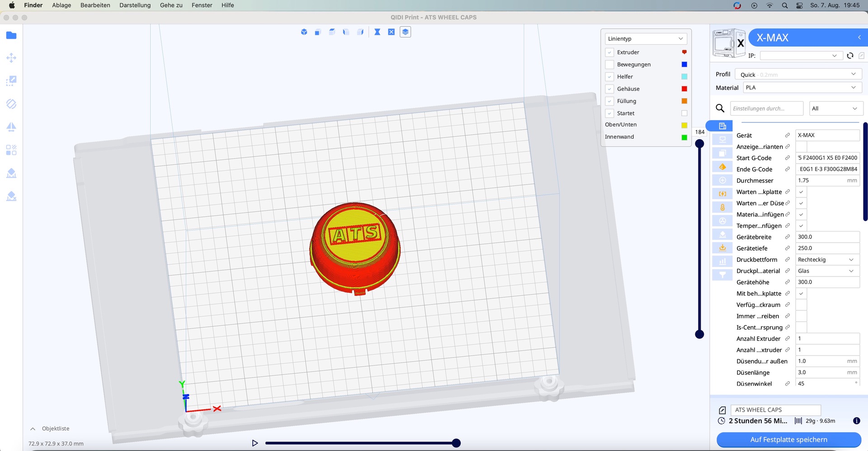Image resolution: width=868 pixels, height=451 pixels.
Task: Open the Bearbeiten menu
Action: point(95,5)
